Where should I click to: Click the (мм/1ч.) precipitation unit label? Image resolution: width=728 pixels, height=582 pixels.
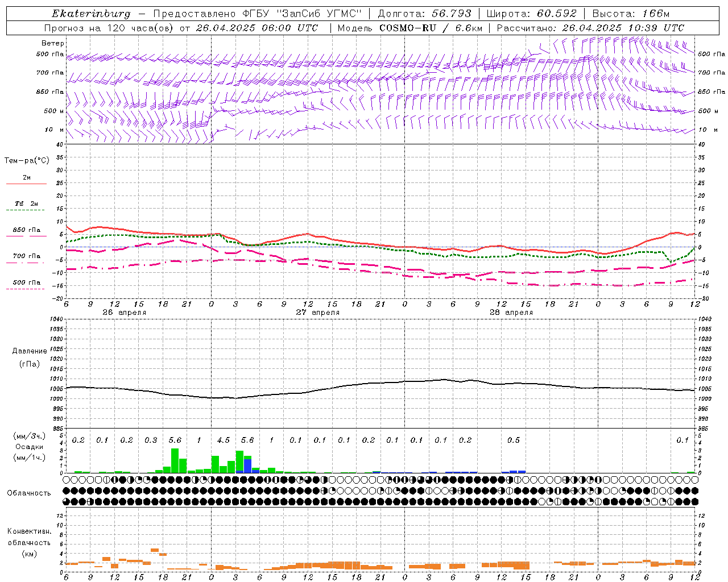pos(30,458)
